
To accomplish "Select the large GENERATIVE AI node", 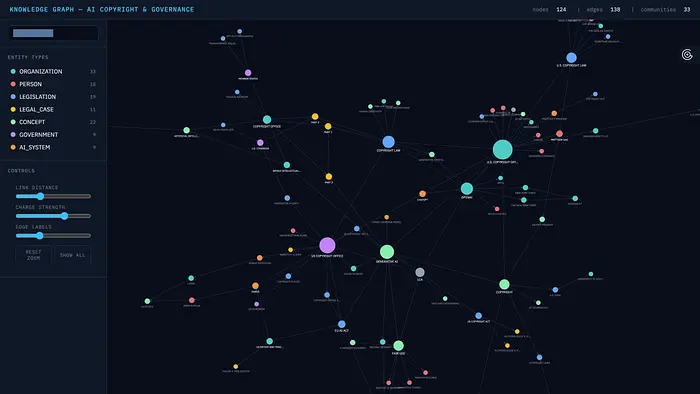I will click(x=387, y=252).
